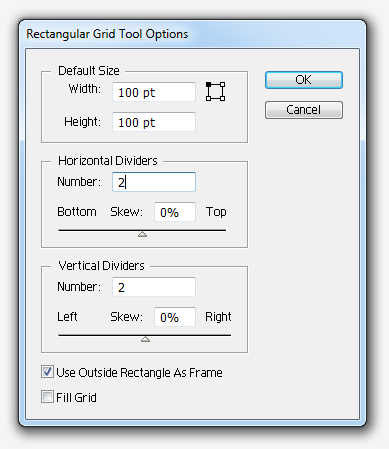Click the OK button
Screen dimensions: 389x449
(x=304, y=80)
